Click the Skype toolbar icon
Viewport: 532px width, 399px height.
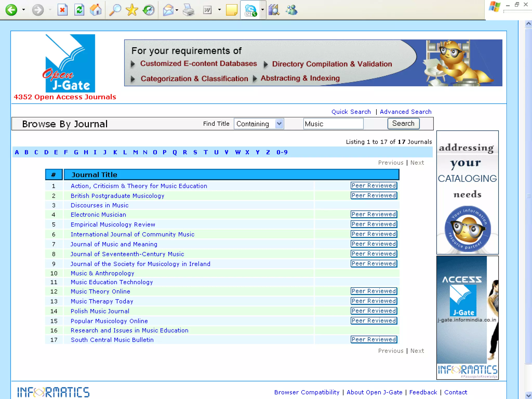coord(250,10)
